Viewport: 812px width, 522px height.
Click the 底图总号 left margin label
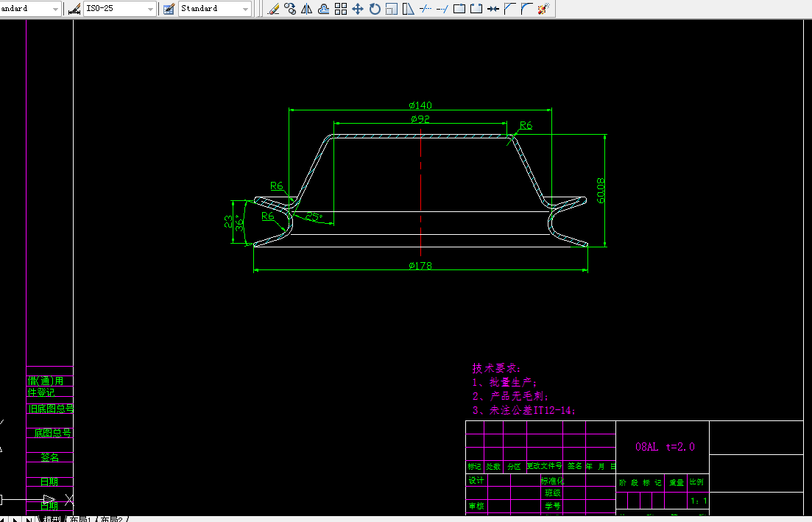tap(53, 433)
